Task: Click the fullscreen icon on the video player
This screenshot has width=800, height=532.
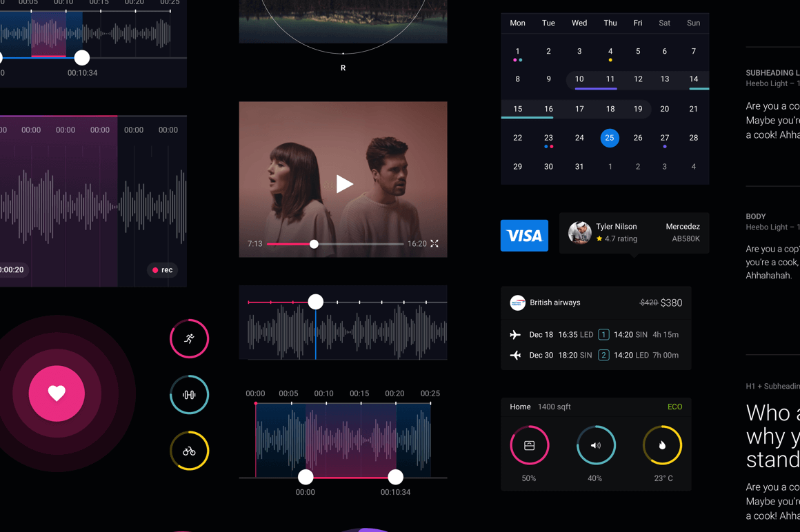Action: [x=434, y=244]
